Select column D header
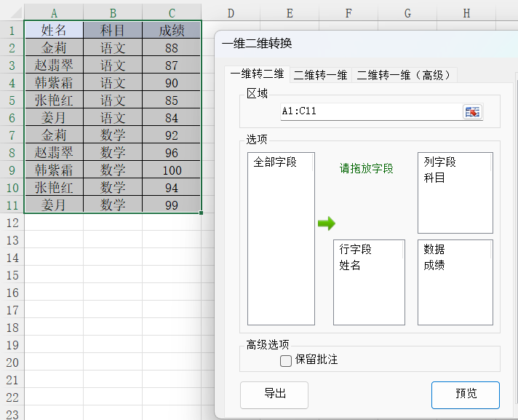Image resolution: width=518 pixels, height=420 pixels. (231, 13)
